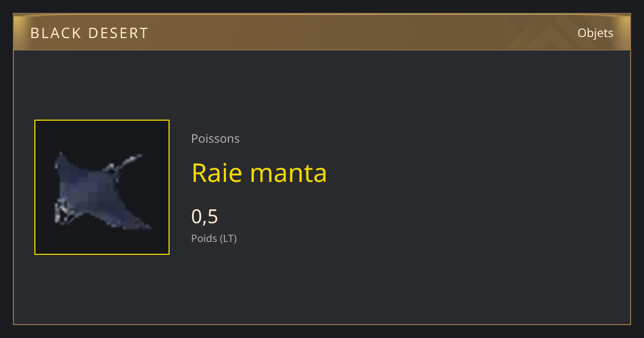Click the 0,5 weight value
Viewport: 644px width, 338px height.
coord(204,217)
